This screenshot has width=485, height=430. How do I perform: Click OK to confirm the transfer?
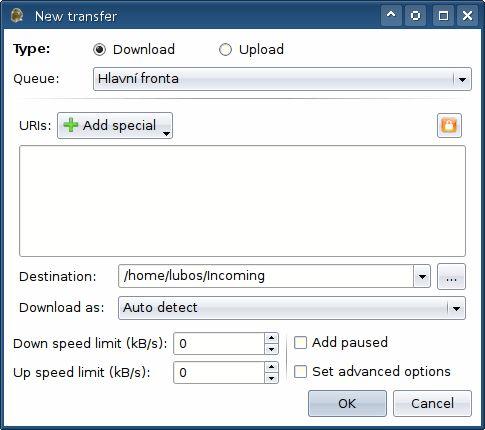347,403
